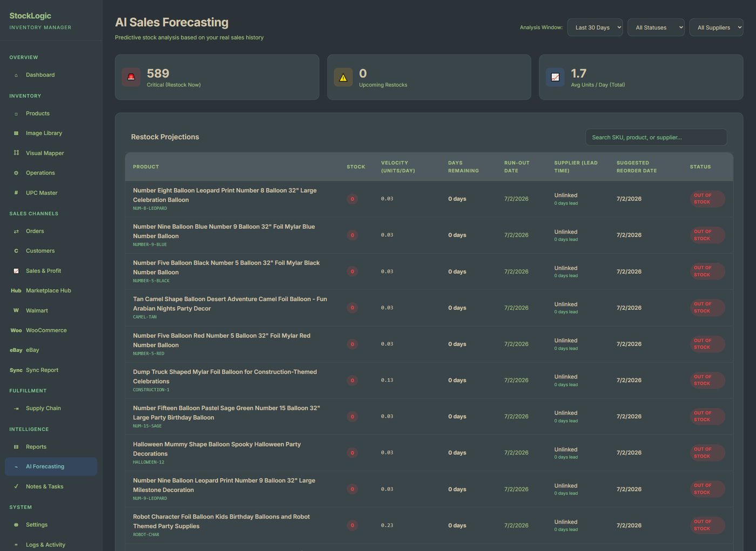This screenshot has height=551, width=756.
Task: Click the Avg Units / Day 1.7 card
Action: 641,77
